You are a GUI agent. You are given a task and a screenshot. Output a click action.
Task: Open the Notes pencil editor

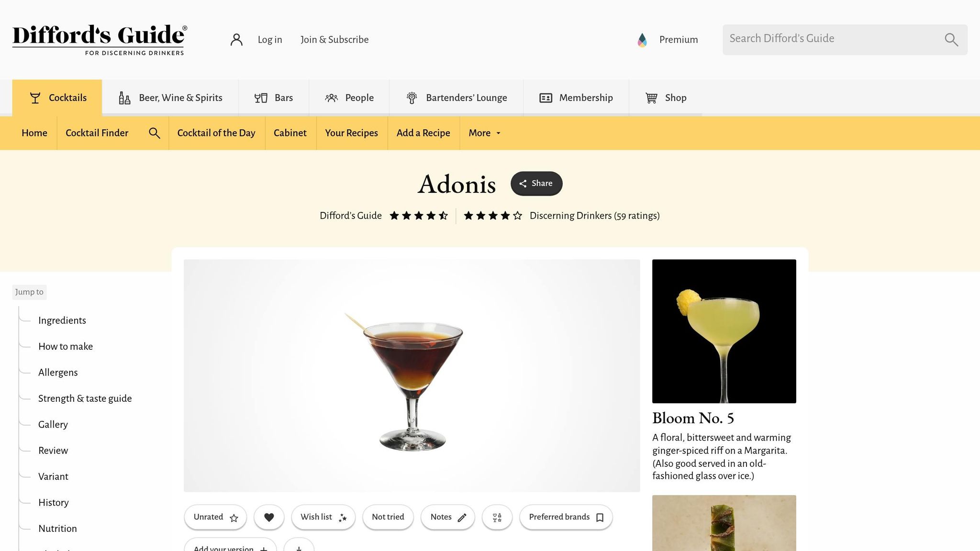click(448, 517)
